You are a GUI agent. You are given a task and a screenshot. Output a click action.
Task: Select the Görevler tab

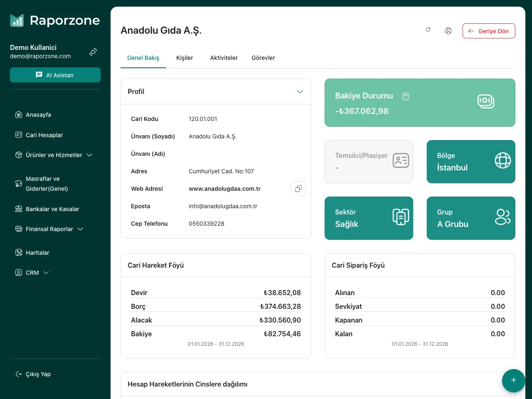pos(263,58)
